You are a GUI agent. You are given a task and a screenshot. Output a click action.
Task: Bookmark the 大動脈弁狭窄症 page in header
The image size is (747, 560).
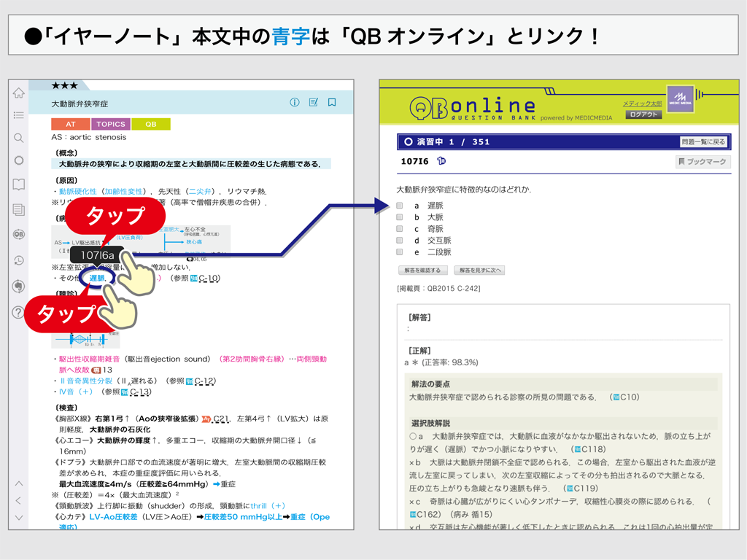332,102
